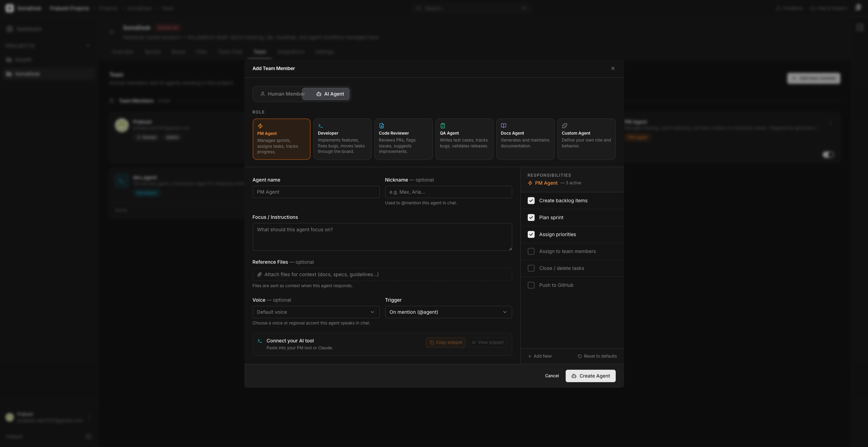This screenshot has height=447, width=868.
Task: Choose the Docs Agent role card
Action: click(x=525, y=139)
